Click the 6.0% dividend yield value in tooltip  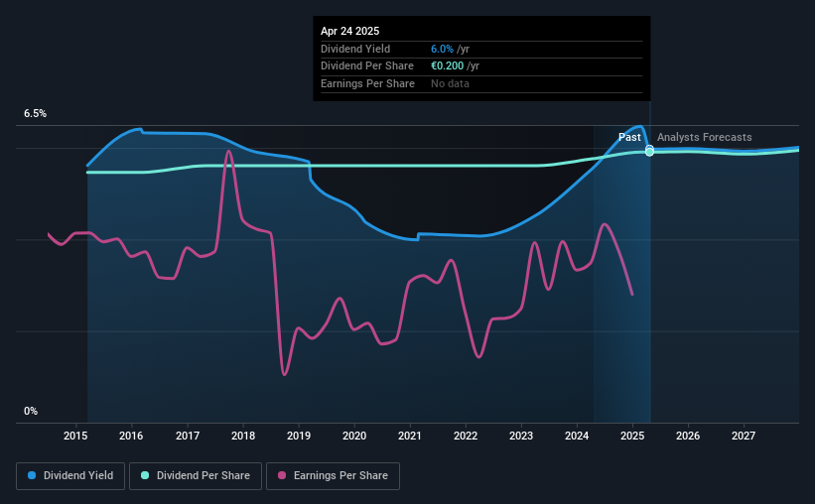coord(442,49)
